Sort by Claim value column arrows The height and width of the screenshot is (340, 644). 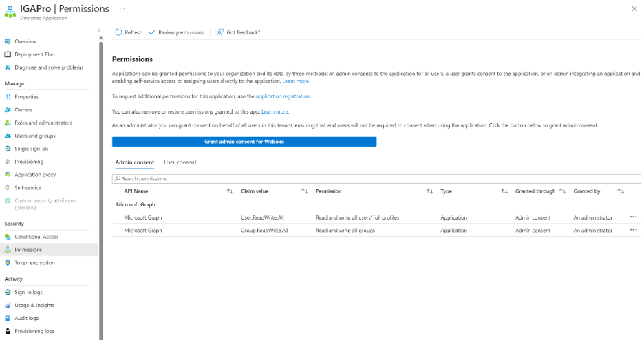305,191
